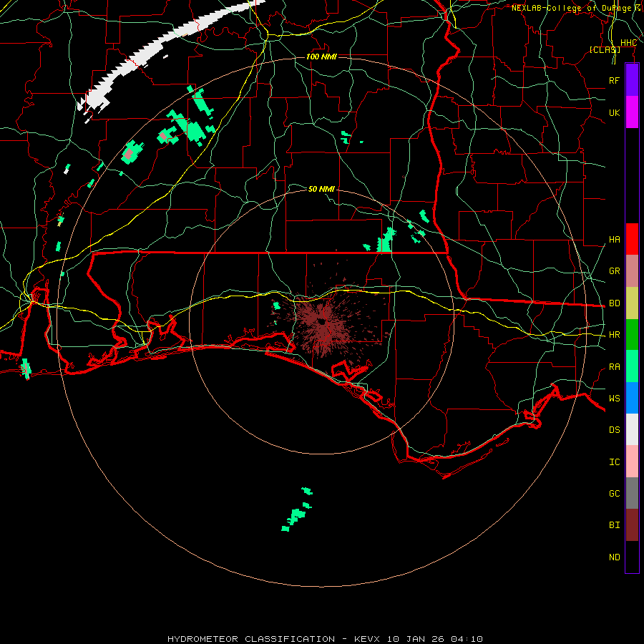Click the white DS legend swatch

632,429
